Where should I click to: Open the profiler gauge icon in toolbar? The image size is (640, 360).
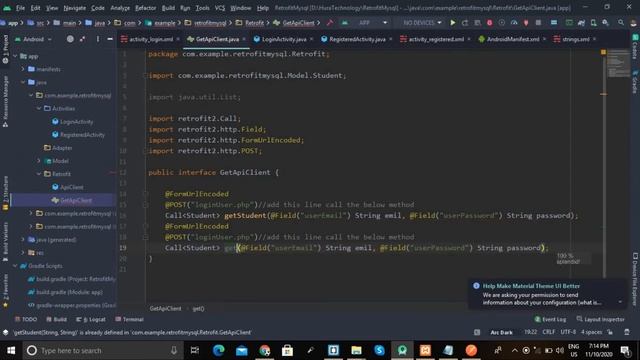pos(514,23)
